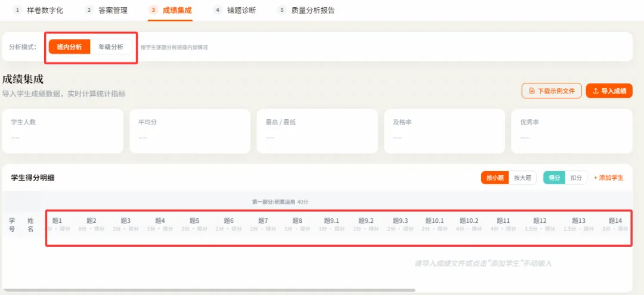Click column header 题7
This screenshot has height=295, width=644.
click(x=264, y=221)
